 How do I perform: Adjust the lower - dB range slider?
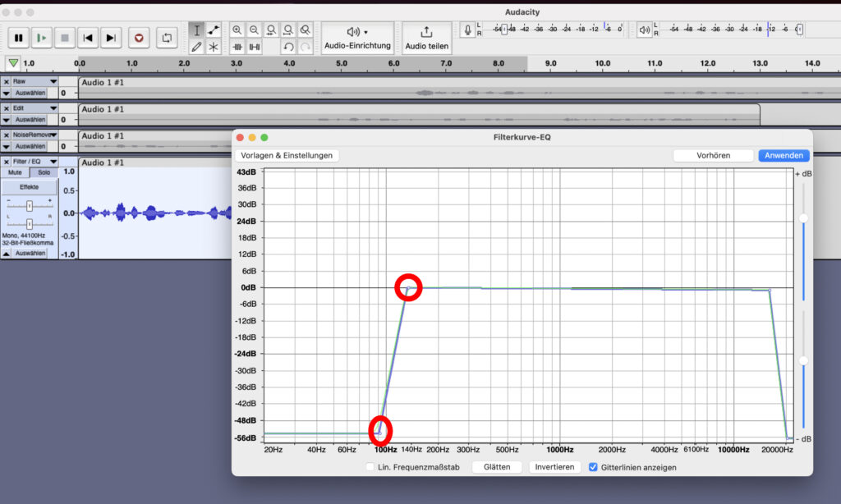tap(803, 361)
